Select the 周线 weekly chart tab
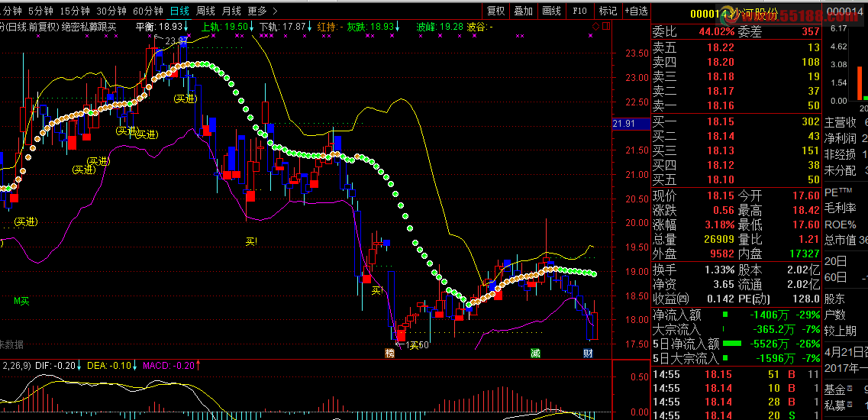This screenshot has width=868, height=420. 205,11
